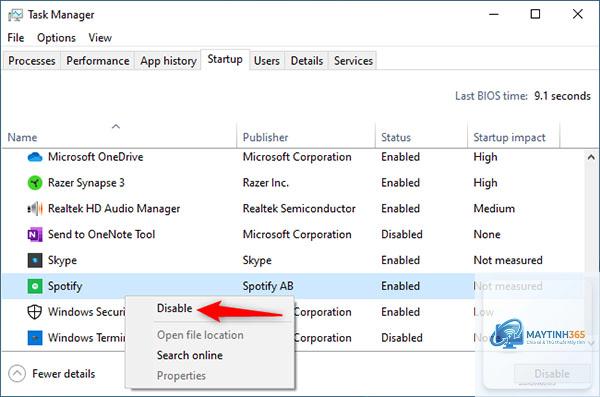This screenshot has height=397, width=600.
Task: Click Enabled status of Microsoft OneDrive
Action: (400, 157)
